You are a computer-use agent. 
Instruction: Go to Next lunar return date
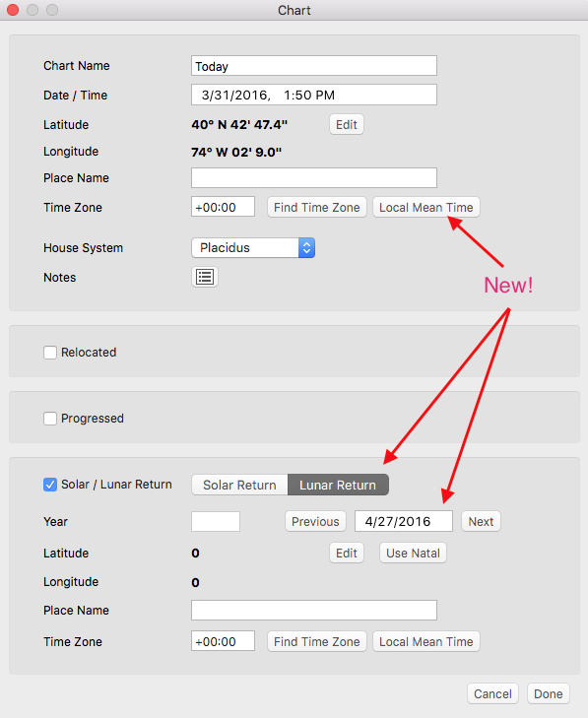coord(481,522)
